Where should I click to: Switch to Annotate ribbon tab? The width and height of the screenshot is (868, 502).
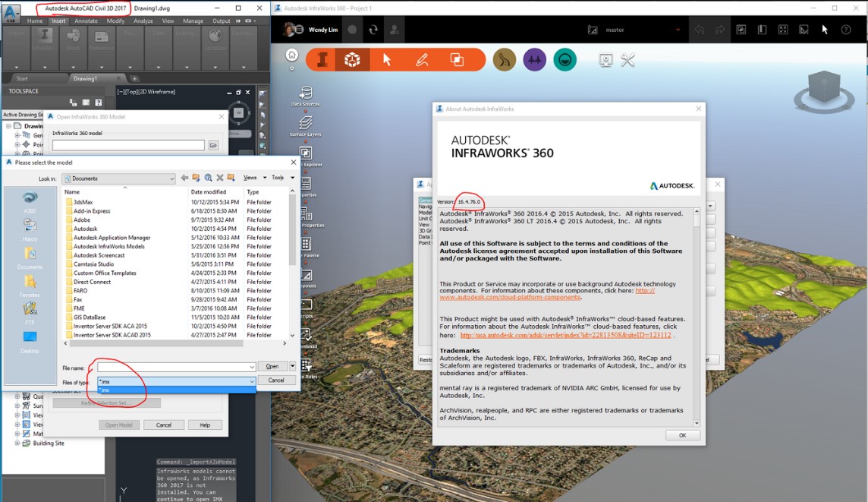pyautogui.click(x=86, y=21)
